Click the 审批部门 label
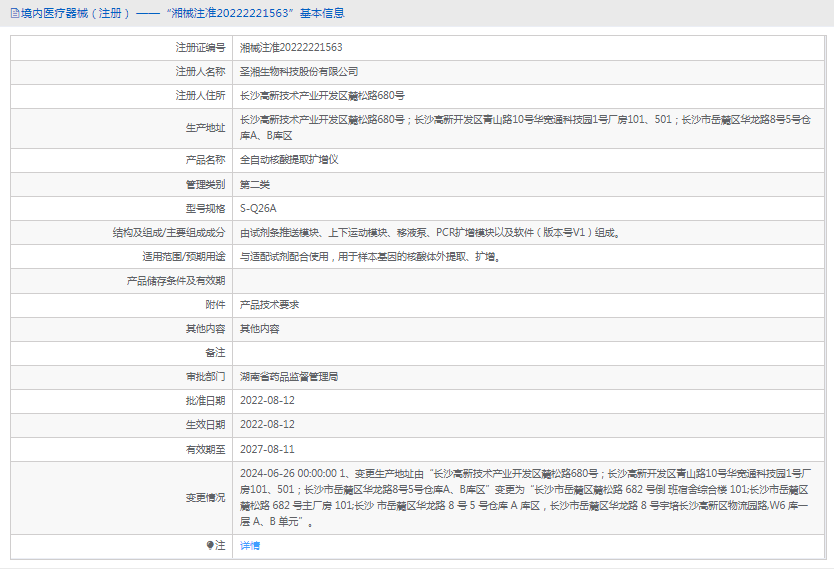Image resolution: width=834 pixels, height=569 pixels. point(205,376)
